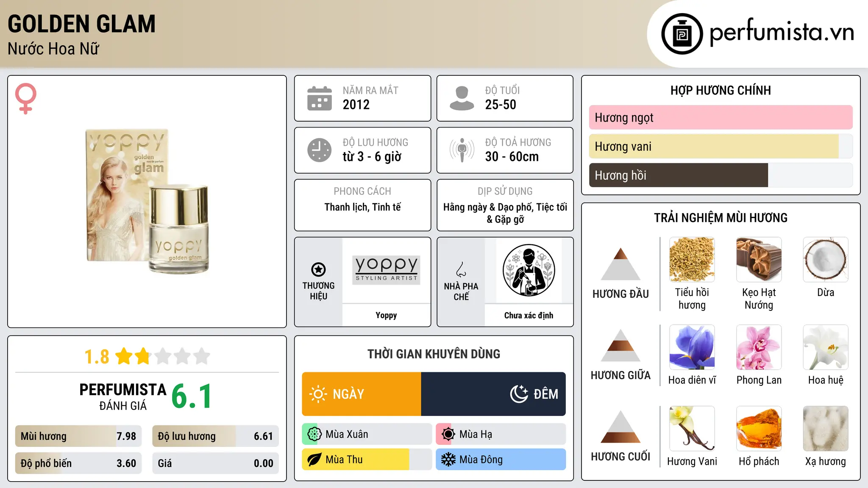Click the GOLDEN GLAM title

(x=82, y=24)
